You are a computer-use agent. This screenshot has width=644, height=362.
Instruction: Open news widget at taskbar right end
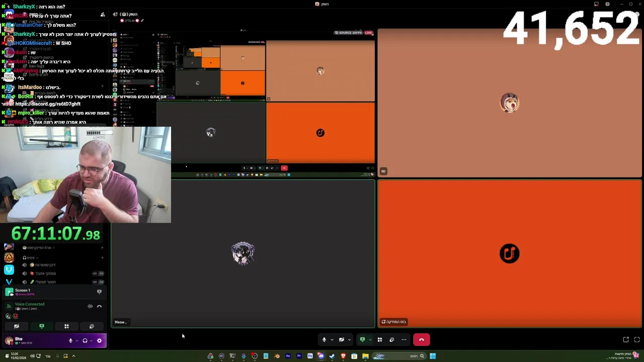click(x=624, y=355)
